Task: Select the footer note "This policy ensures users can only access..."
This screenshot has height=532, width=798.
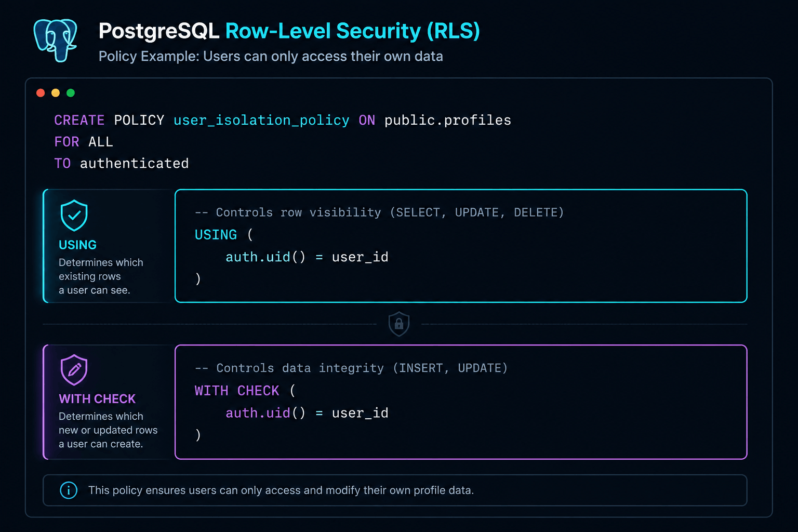Action: (x=281, y=490)
